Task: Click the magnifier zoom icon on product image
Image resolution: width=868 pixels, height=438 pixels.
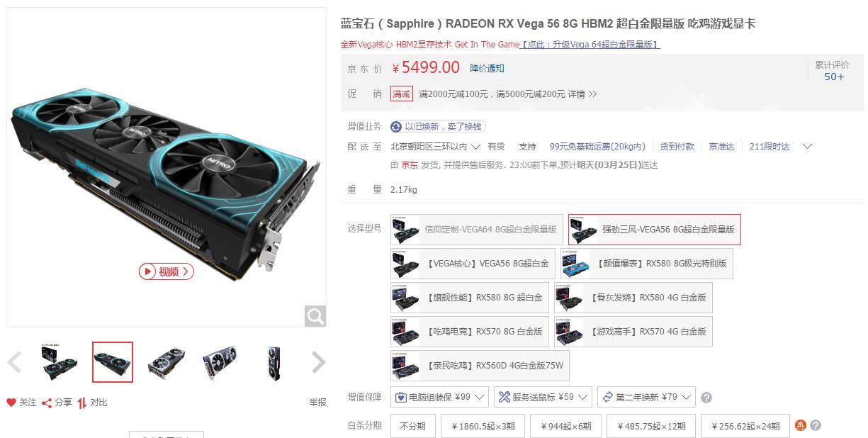Action: (x=315, y=316)
